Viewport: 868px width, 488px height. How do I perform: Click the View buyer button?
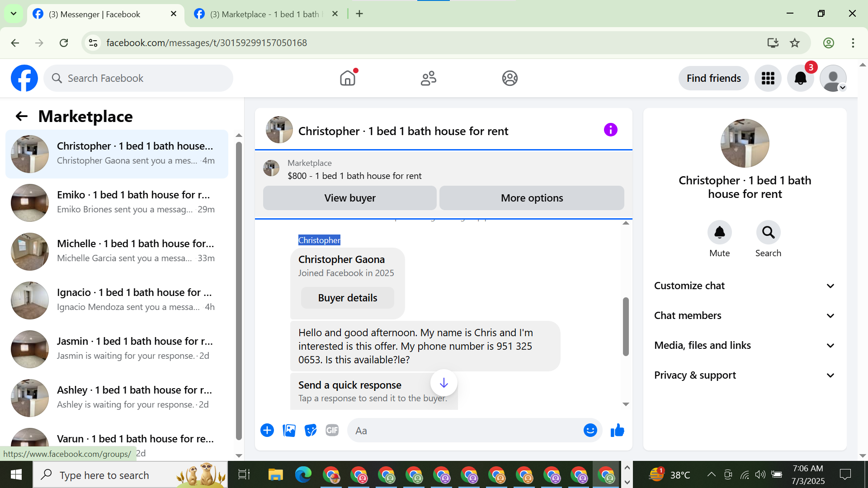pyautogui.click(x=349, y=198)
